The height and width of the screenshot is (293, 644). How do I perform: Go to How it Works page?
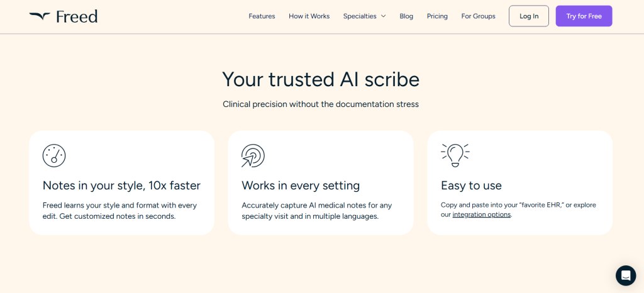coord(309,16)
